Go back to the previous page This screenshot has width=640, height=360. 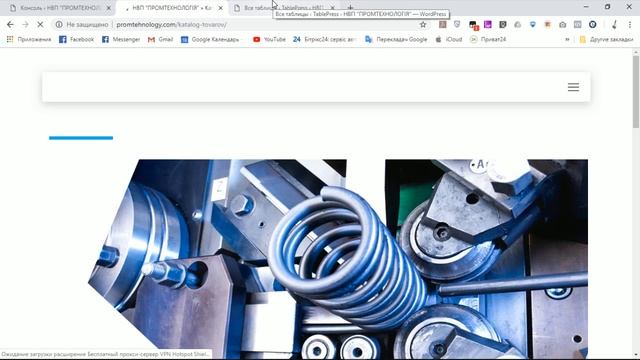[x=10, y=24]
